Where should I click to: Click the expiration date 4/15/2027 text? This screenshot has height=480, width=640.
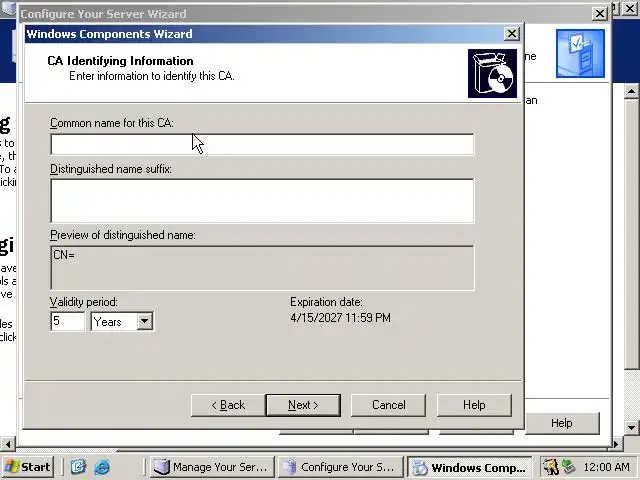(340, 318)
